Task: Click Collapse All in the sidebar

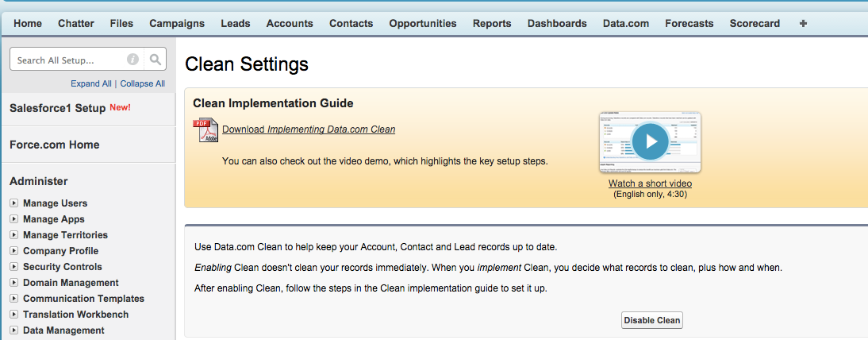Action: (x=143, y=83)
